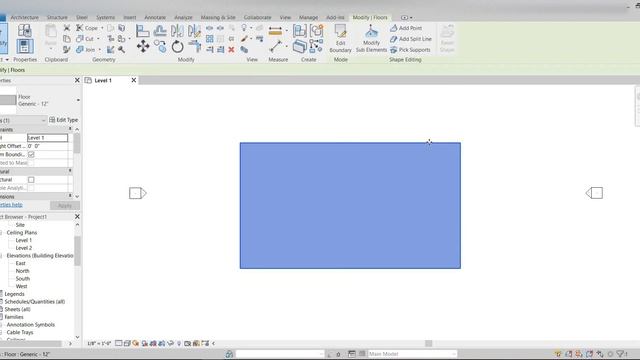Viewport: 640px width, 360px height.
Task: Select the Array tool grid icon
Action: point(209,39)
